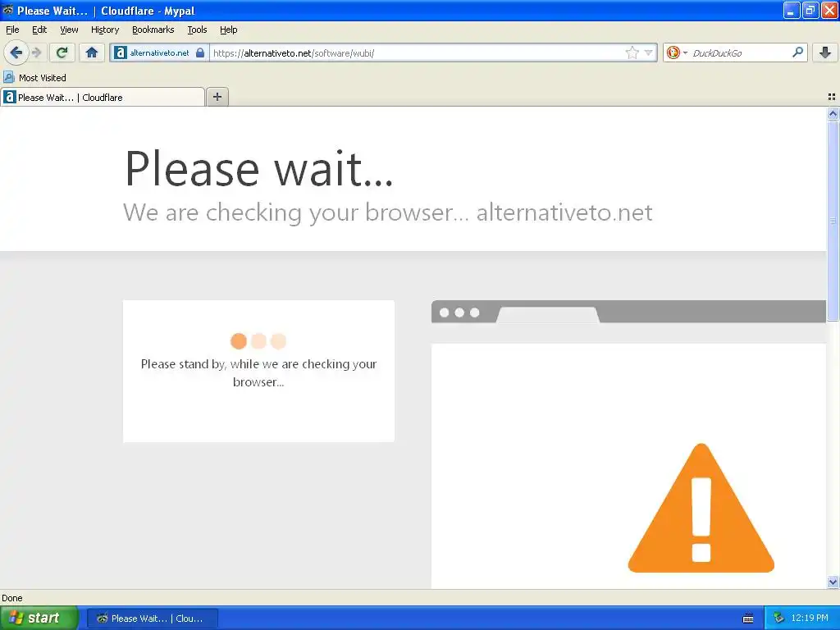This screenshot has height=630, width=840.
Task: Open the DuckDuckGo search engine selector
Action: [676, 52]
